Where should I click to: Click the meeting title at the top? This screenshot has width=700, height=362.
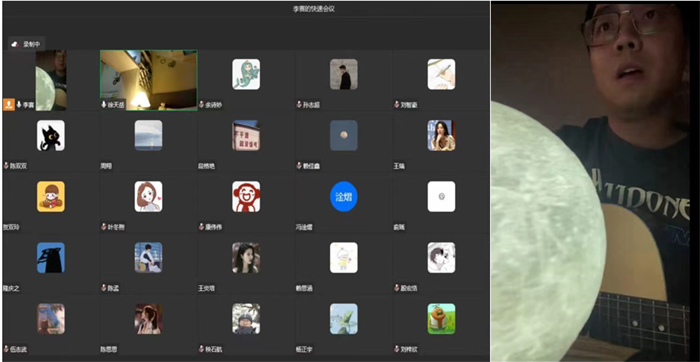click(314, 9)
